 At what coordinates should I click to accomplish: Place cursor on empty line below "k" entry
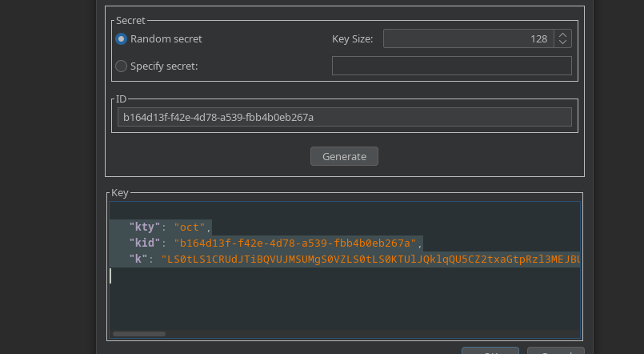[240, 276]
